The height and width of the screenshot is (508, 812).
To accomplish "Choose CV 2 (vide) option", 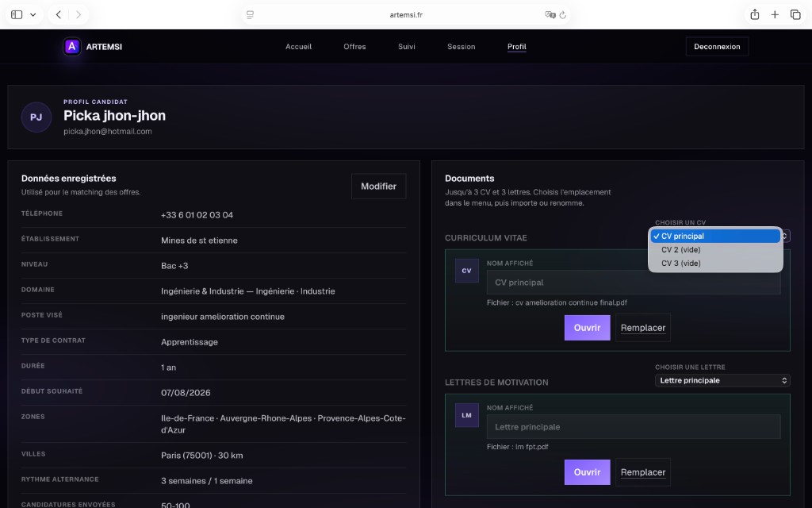I will pos(715,249).
